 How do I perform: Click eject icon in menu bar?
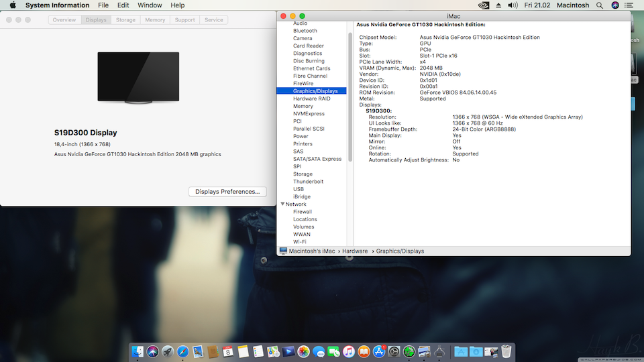[x=498, y=5]
